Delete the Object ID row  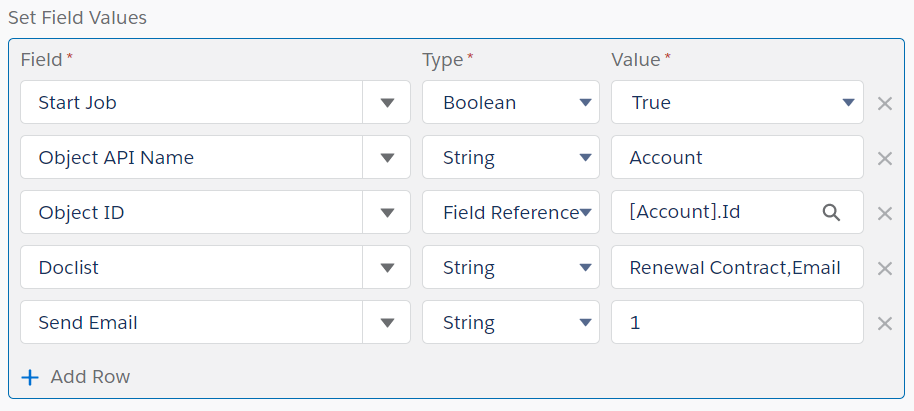(885, 213)
